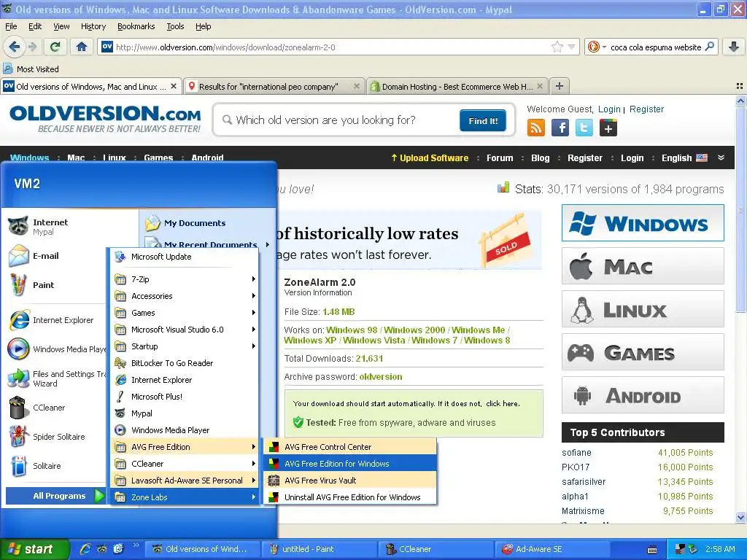Open the address bar history dropdown
This screenshot has height=560, width=747.
point(572,47)
